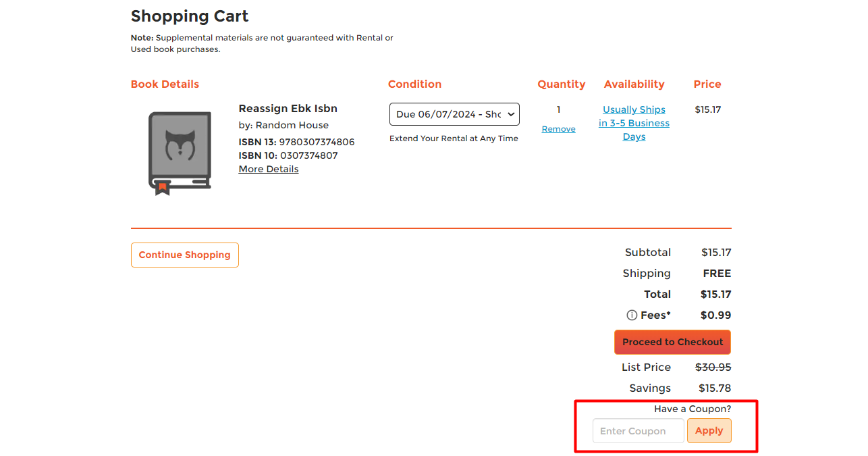
Task: Click the Condition column header
Action: pos(414,84)
